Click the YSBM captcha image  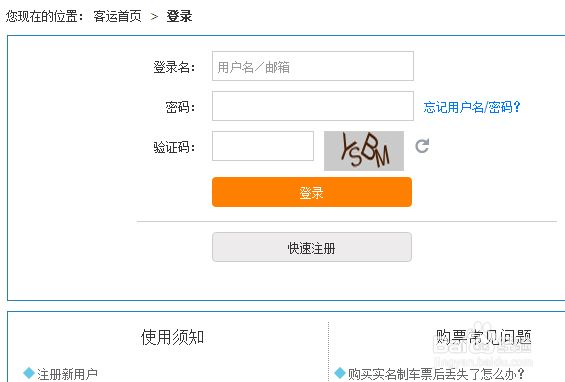364,151
